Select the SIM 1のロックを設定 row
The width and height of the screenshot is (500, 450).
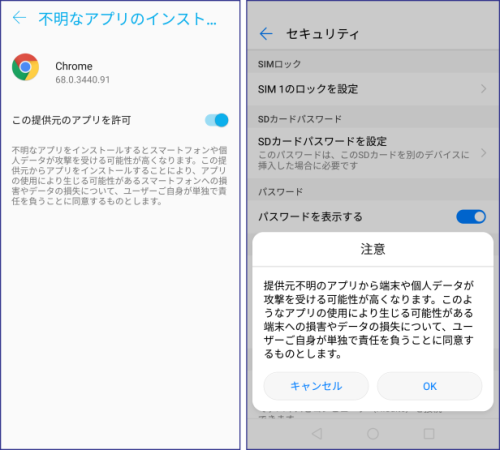click(373, 89)
